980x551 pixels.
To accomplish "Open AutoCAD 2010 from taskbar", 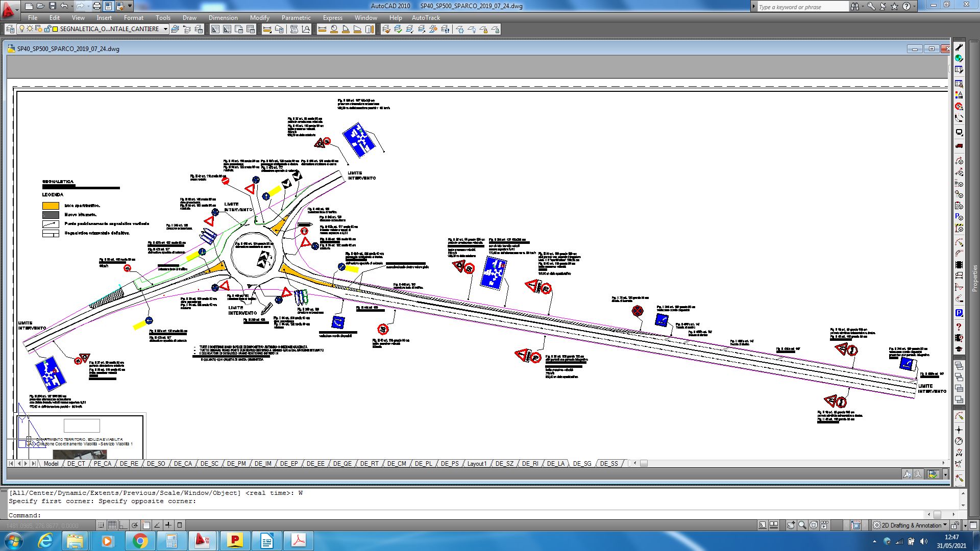I will [203, 541].
